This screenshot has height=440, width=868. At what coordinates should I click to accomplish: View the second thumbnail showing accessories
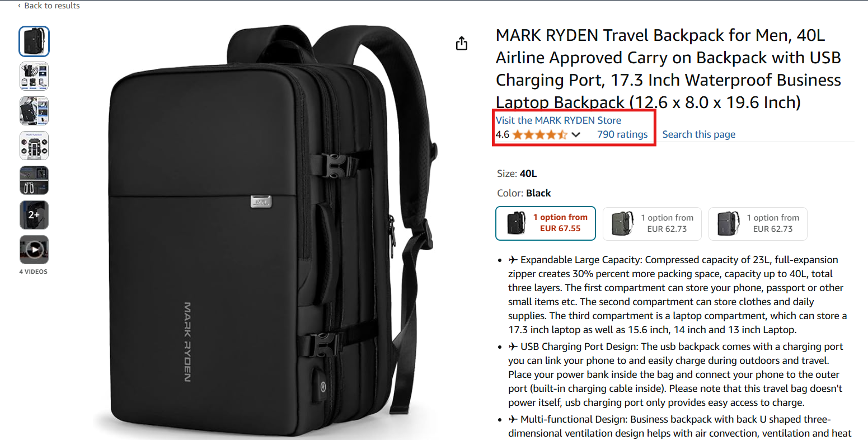coord(34,76)
